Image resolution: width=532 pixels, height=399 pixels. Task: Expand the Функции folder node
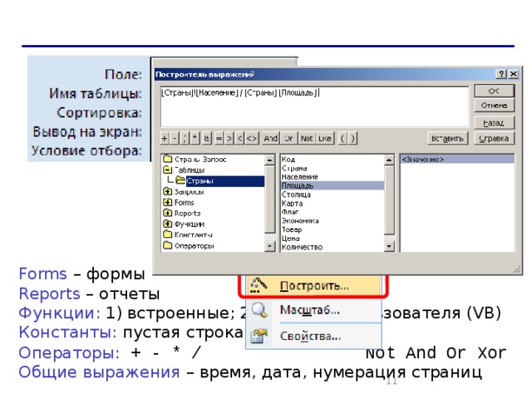pyautogui.click(x=168, y=224)
